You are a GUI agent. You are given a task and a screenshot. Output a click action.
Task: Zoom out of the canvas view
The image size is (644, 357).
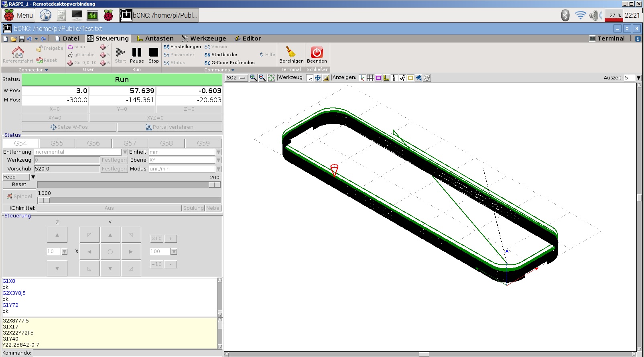[x=262, y=78]
